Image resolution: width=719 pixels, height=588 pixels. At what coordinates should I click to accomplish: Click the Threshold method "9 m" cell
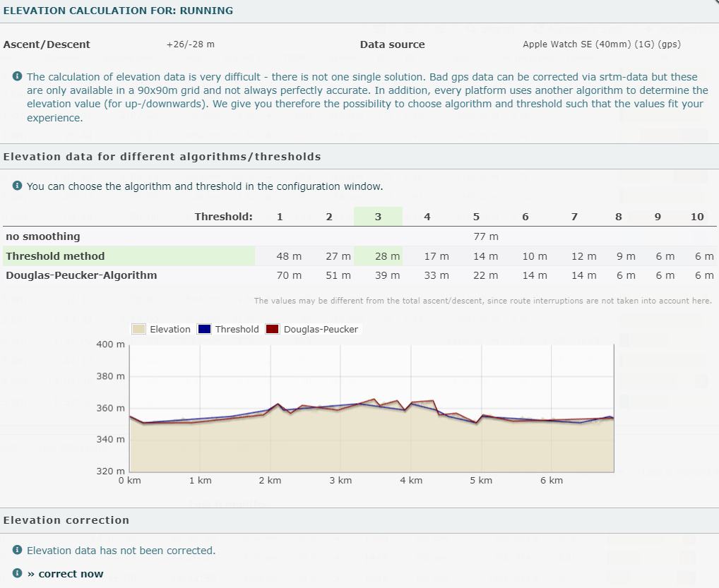pyautogui.click(x=626, y=256)
